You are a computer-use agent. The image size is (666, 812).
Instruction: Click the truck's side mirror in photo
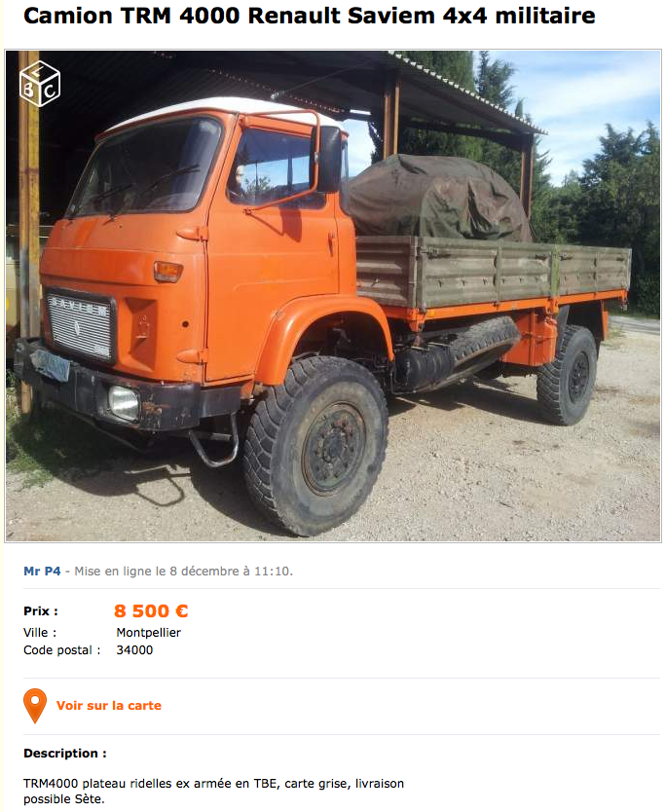[x=328, y=160]
